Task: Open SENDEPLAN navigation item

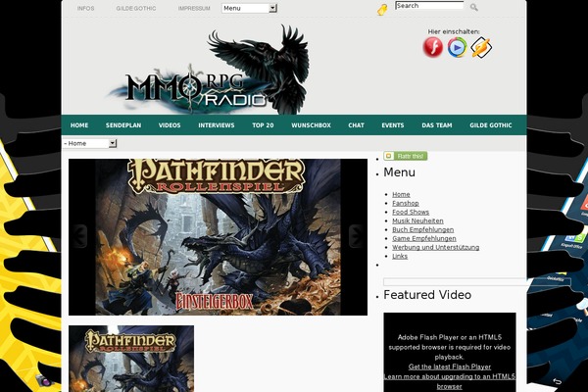Action: coord(123,125)
